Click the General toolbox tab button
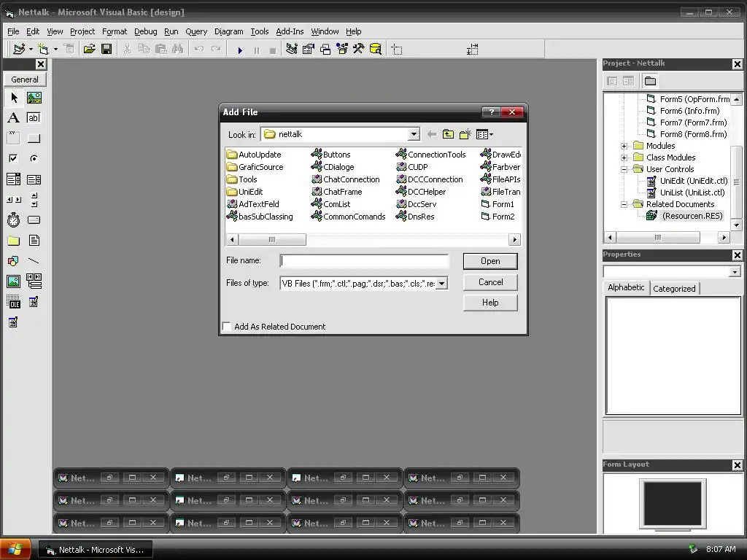This screenshot has height=560, width=747. coord(25,79)
